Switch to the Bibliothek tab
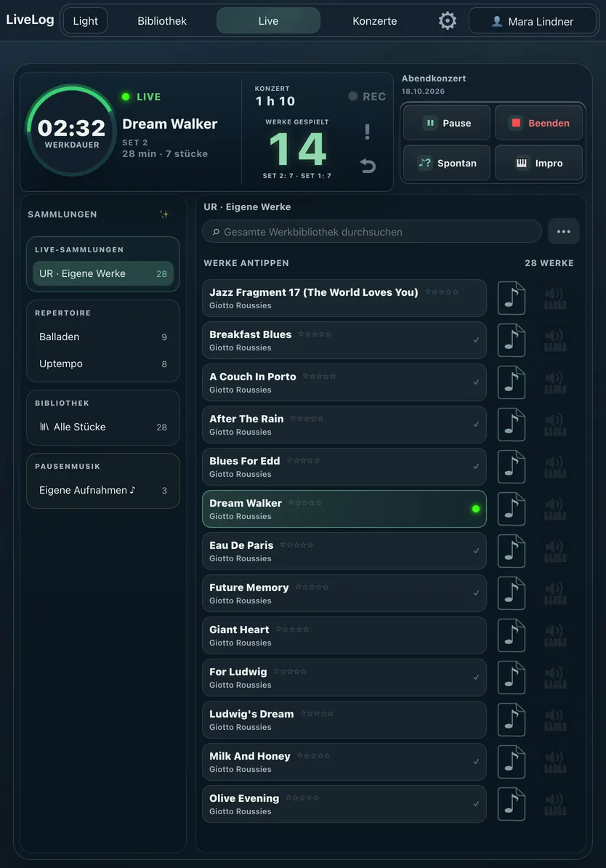The image size is (606, 868). tap(162, 21)
